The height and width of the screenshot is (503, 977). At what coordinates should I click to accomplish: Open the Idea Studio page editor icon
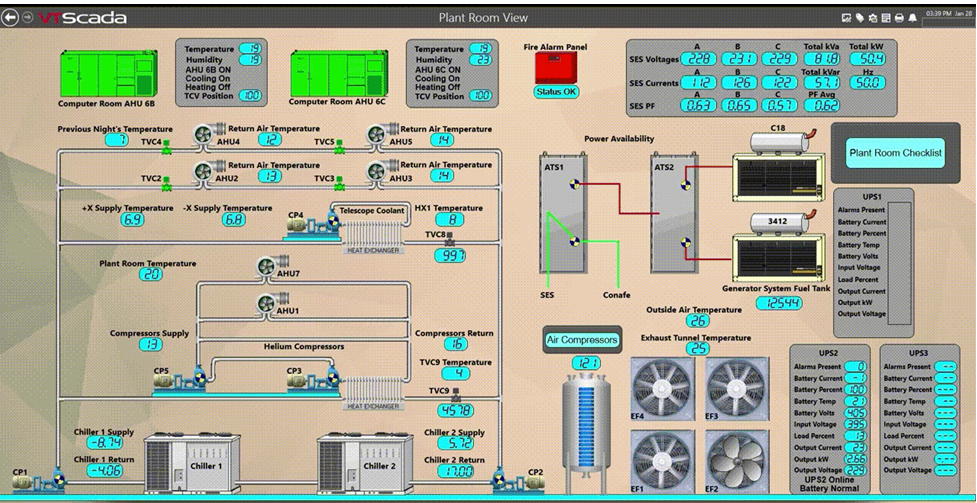point(846,18)
